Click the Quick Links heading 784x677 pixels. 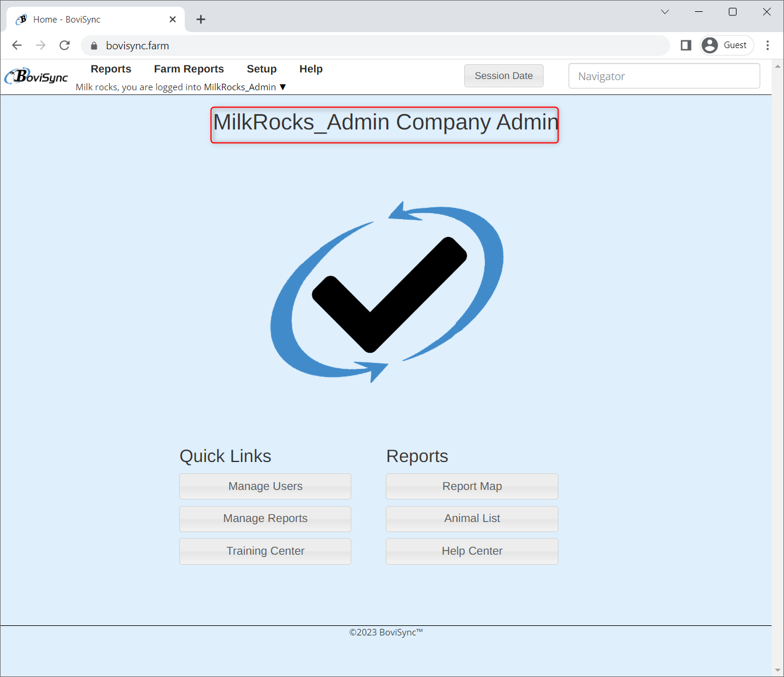(226, 456)
